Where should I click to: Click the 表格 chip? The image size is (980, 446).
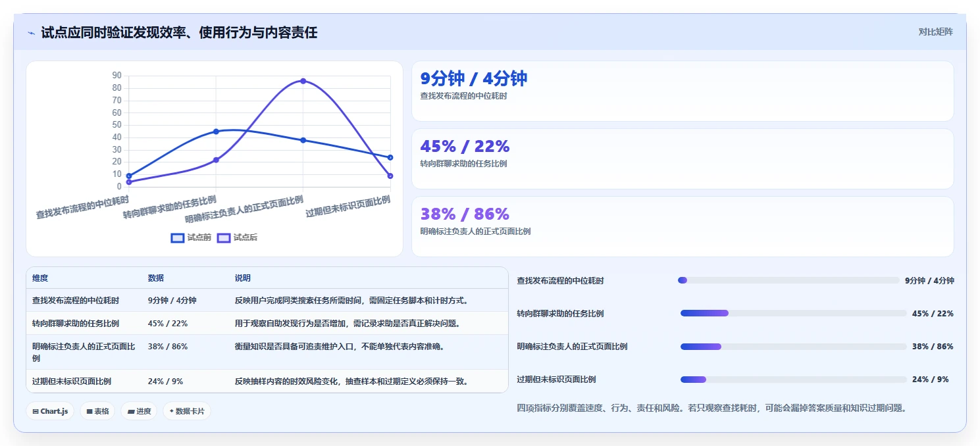[x=97, y=411]
